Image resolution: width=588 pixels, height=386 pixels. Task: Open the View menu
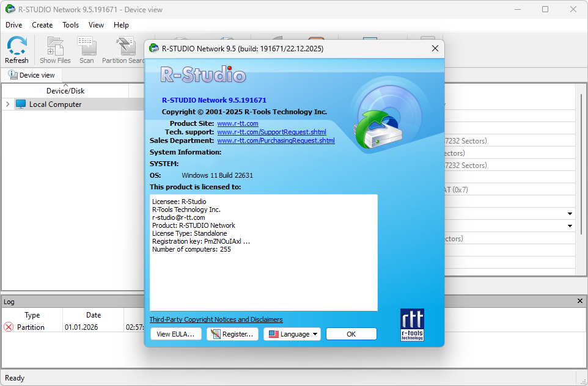point(96,25)
